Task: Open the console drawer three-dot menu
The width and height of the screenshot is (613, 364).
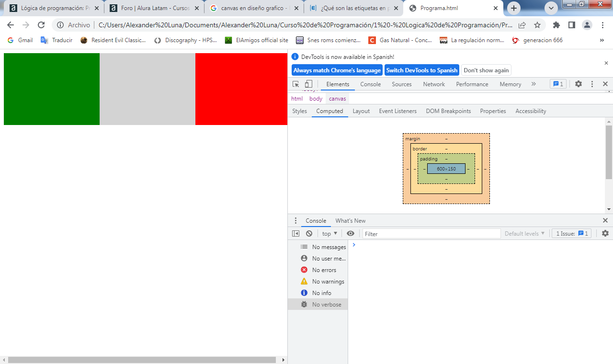Action: pyautogui.click(x=295, y=221)
